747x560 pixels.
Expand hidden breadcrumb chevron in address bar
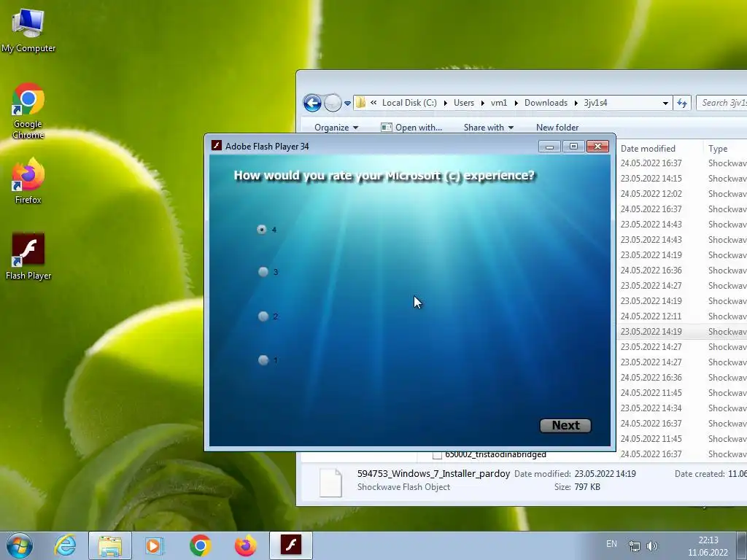[373, 102]
